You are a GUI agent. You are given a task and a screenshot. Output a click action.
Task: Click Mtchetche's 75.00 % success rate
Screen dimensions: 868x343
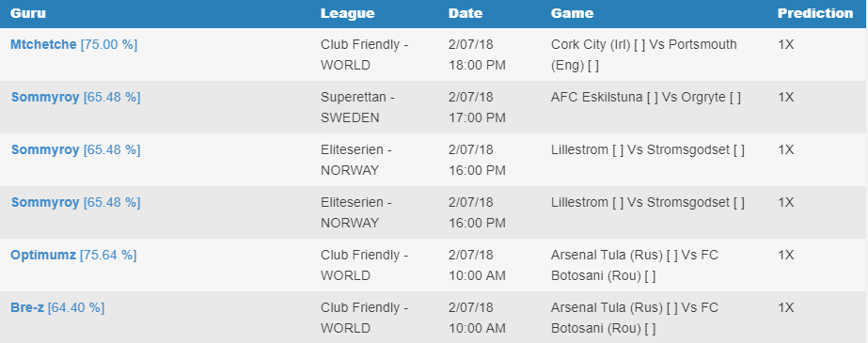tap(109, 45)
